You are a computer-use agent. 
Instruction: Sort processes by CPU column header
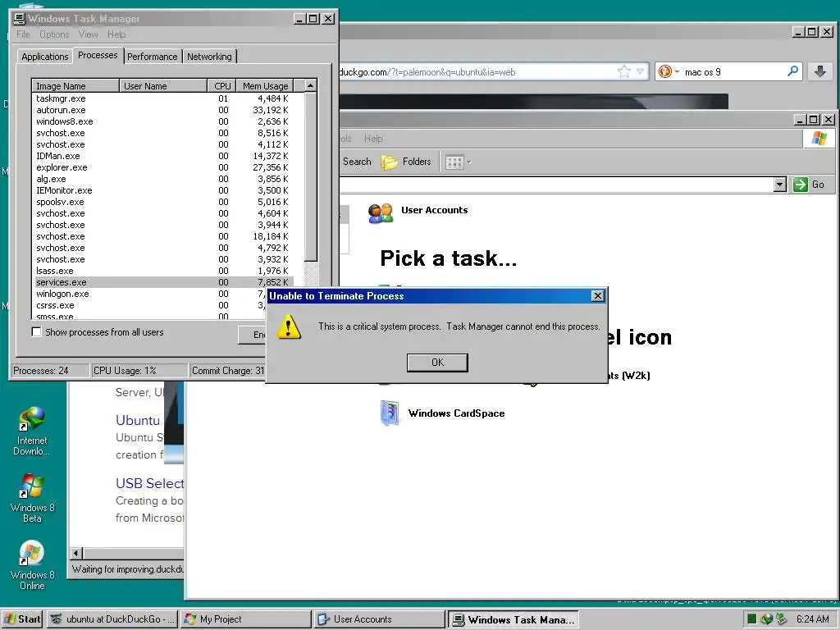coord(221,85)
